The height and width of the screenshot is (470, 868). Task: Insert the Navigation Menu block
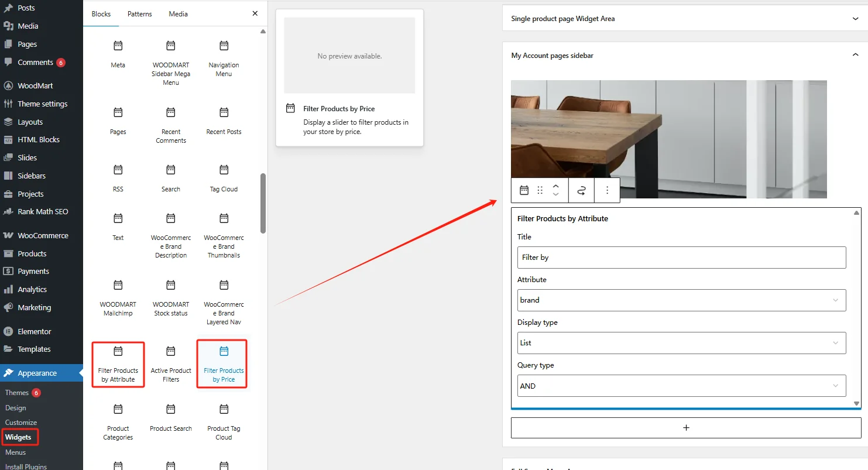pyautogui.click(x=223, y=57)
